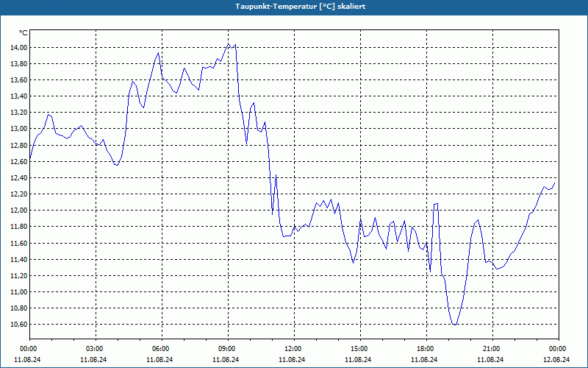Click the 12,40 y-axis label

pos(21,177)
